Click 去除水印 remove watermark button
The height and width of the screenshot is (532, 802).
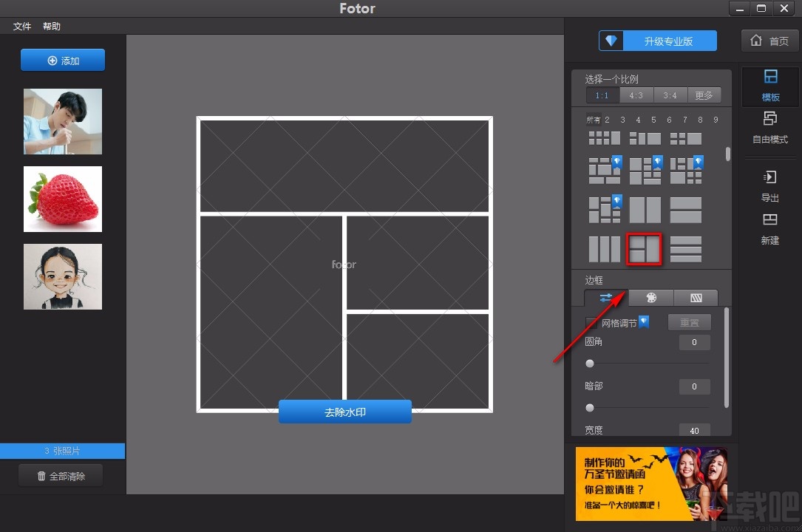pos(345,412)
